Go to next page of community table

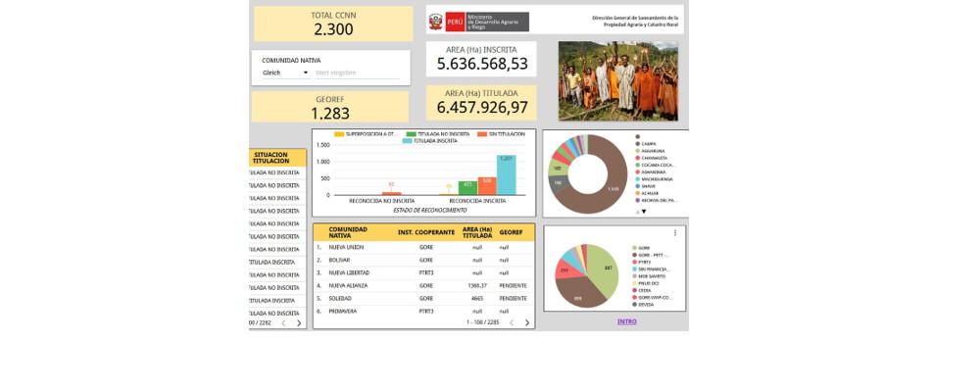pyautogui.click(x=527, y=322)
